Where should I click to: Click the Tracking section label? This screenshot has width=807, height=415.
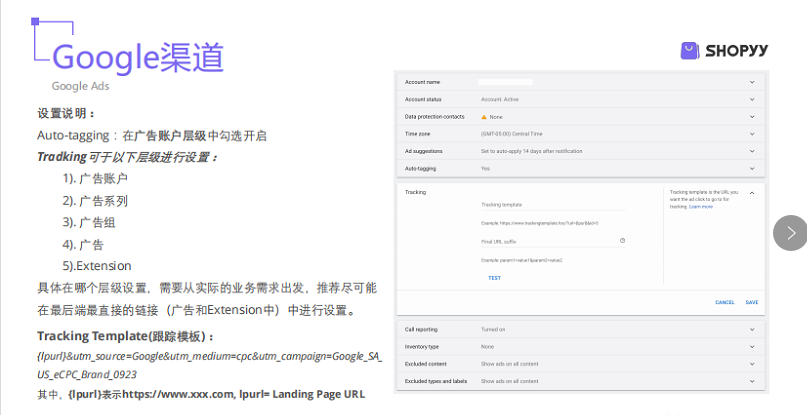415,192
